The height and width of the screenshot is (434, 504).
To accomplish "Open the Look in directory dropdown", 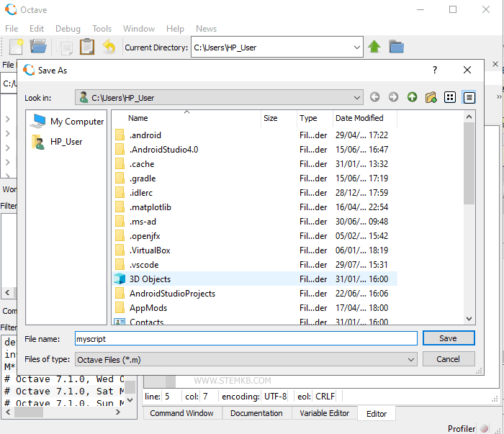I will pos(357,97).
